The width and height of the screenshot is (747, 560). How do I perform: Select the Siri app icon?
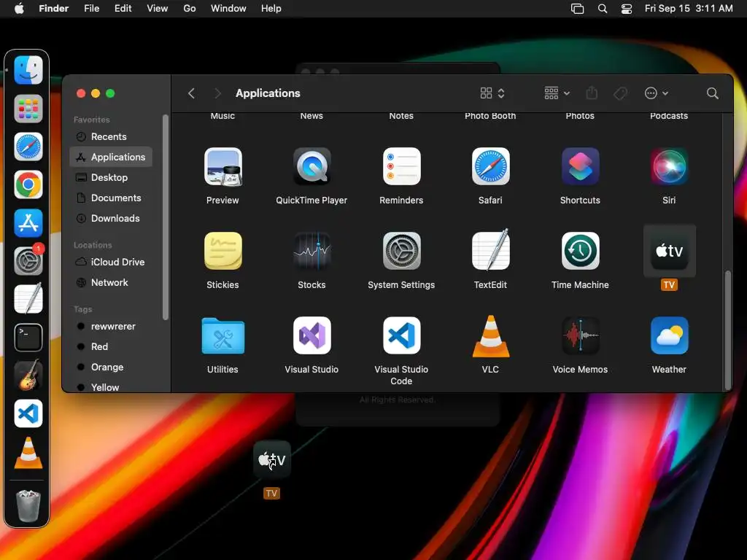[x=669, y=167]
